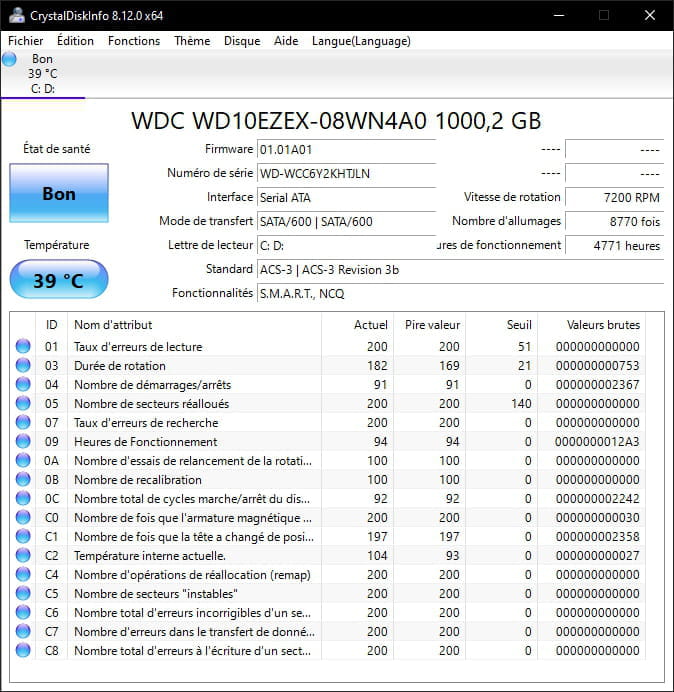
Task: Click raw value 000000000027
Action: click(597, 556)
